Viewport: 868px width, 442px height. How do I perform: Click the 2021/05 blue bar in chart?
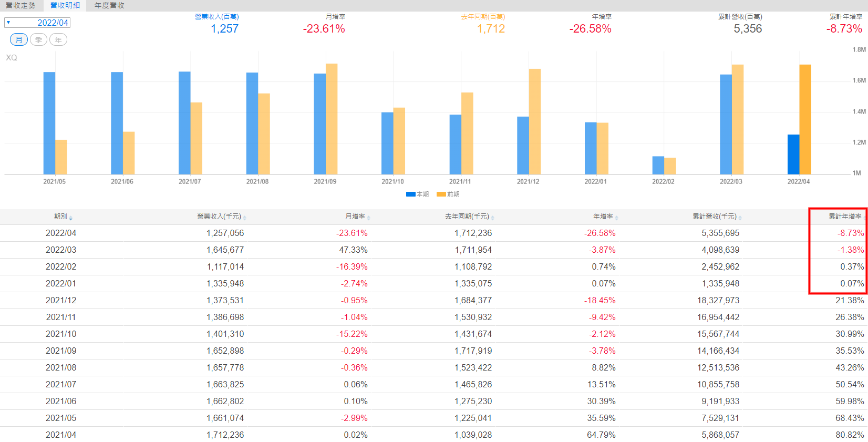pyautogui.click(x=49, y=123)
